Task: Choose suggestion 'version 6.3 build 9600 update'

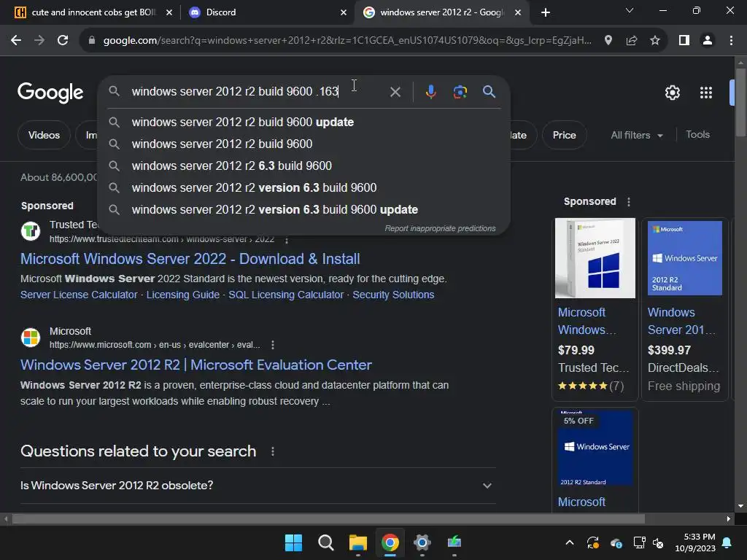Action: click(x=303, y=209)
